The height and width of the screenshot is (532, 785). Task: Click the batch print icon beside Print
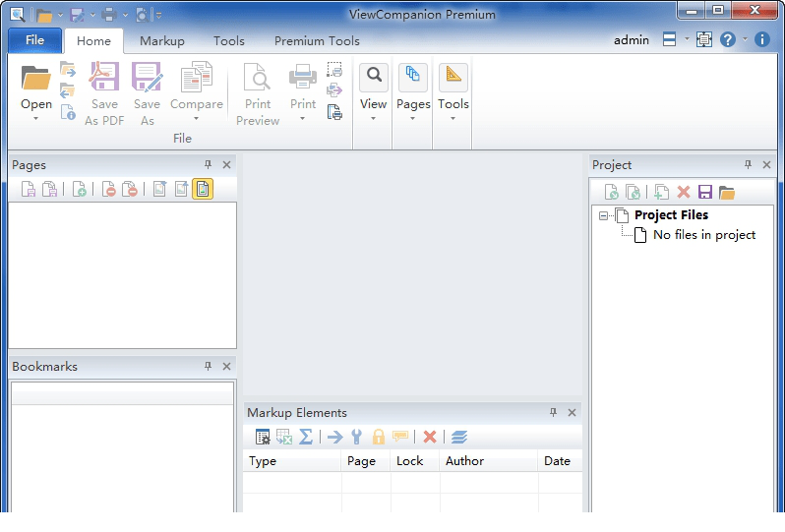point(334,111)
